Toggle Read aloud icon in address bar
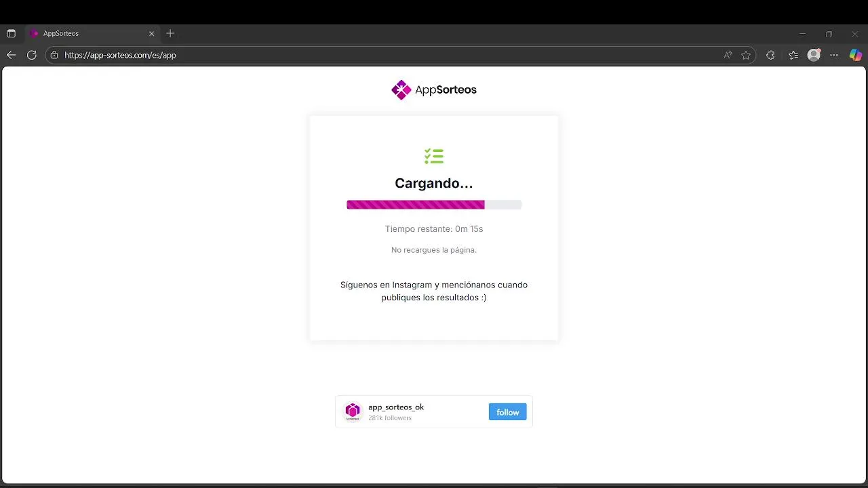The width and height of the screenshot is (868, 488). pos(728,55)
